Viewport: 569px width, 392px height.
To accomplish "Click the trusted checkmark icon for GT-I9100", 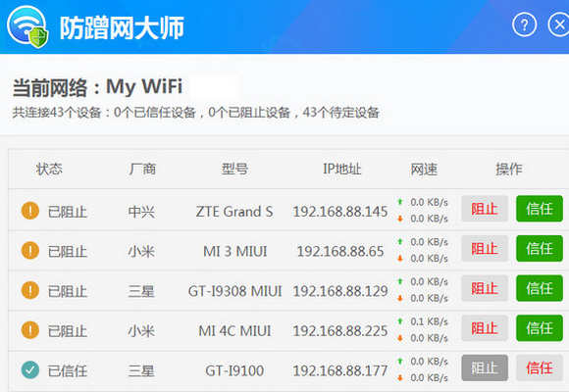I will (30, 369).
